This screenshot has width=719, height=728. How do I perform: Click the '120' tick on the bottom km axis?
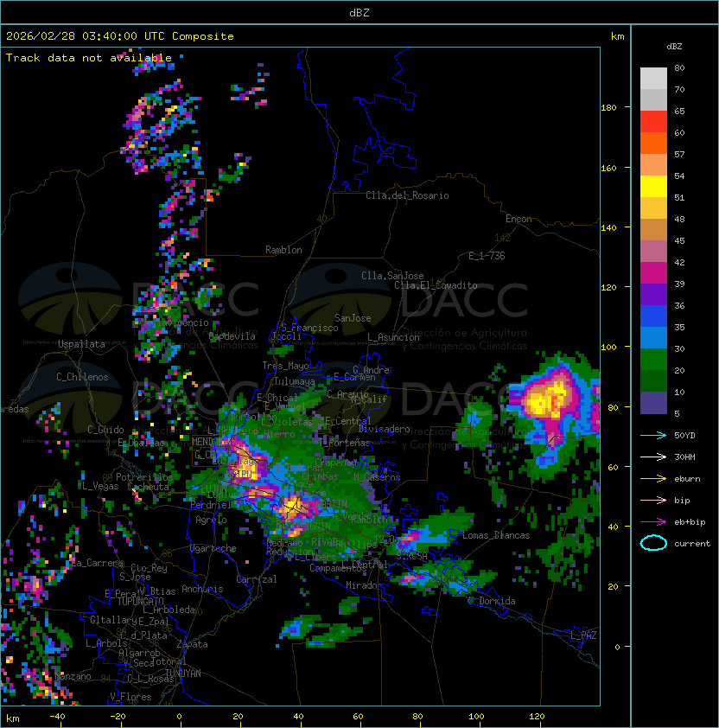tap(537, 717)
